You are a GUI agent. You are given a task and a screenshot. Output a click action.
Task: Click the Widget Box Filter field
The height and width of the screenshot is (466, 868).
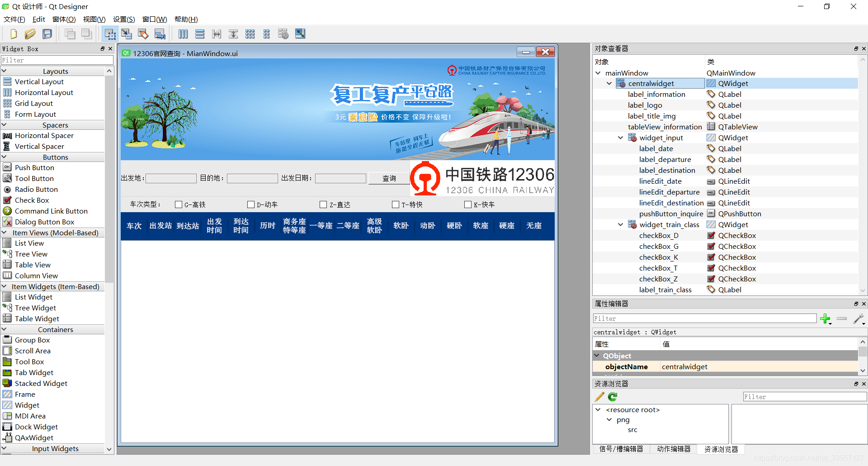tap(57, 60)
